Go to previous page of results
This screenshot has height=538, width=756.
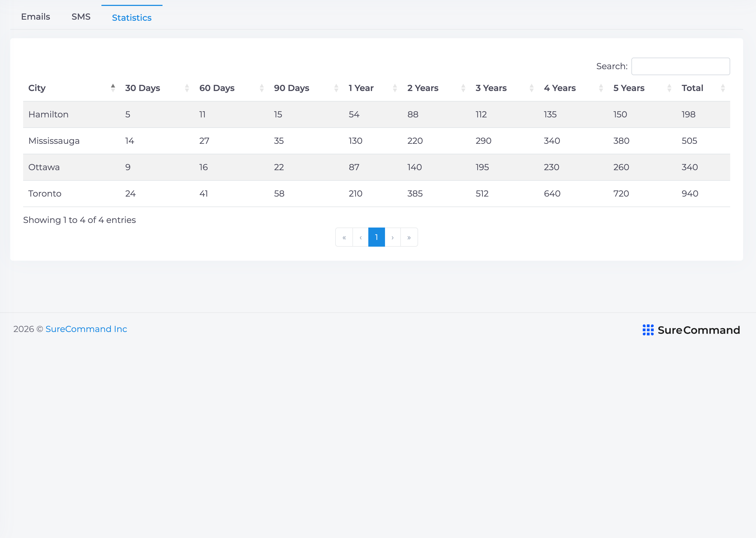click(361, 237)
